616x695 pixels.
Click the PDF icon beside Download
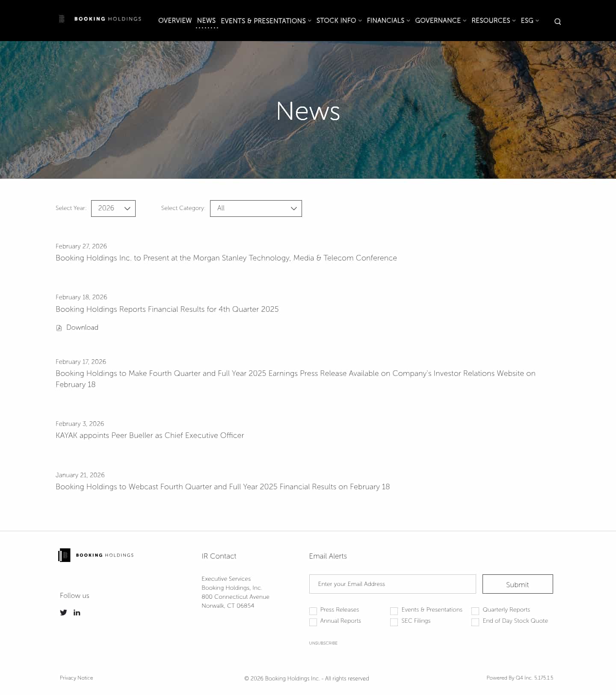pyautogui.click(x=59, y=328)
